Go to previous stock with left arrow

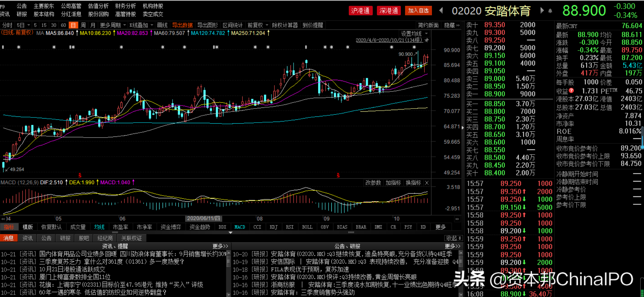tap(441, 11)
